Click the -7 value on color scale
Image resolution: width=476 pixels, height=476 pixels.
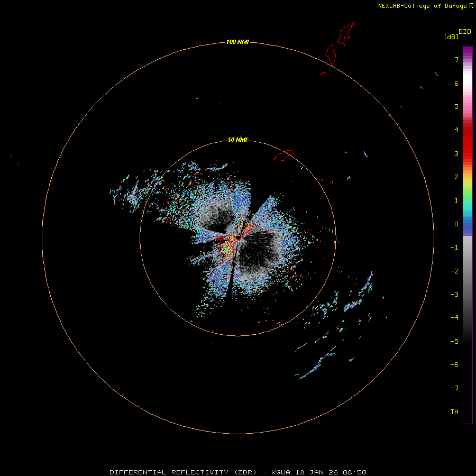(x=454, y=388)
